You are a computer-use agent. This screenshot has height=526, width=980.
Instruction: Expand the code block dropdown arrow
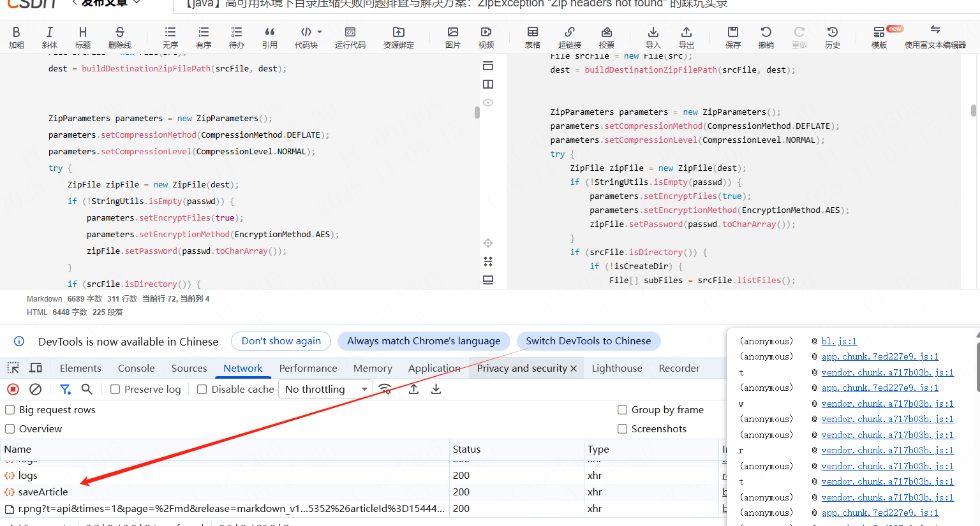tap(320, 32)
